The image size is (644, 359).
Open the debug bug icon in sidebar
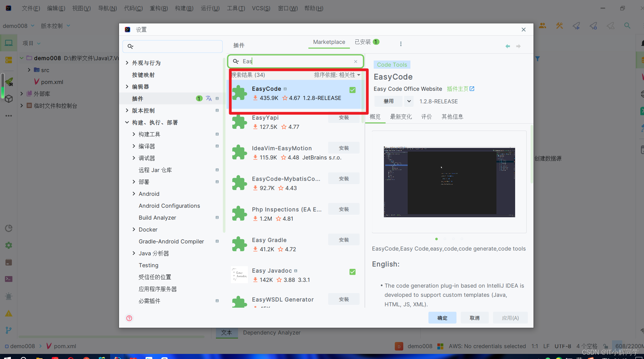[x=9, y=296]
